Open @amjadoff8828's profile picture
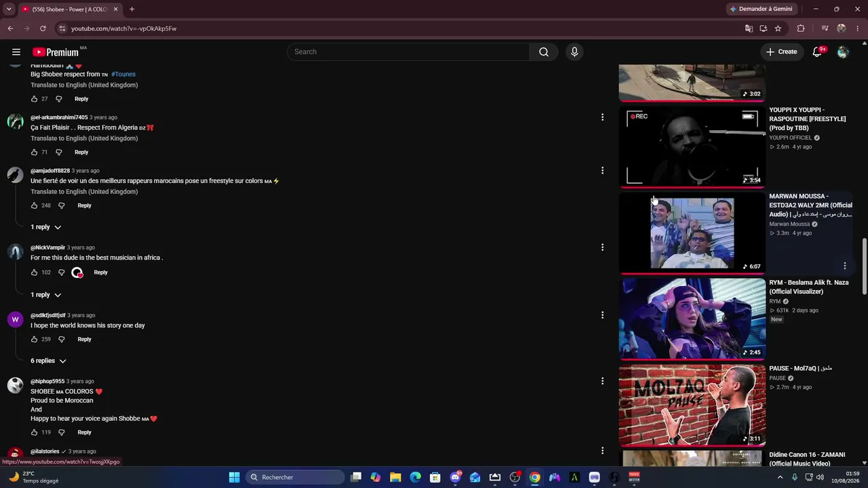Screen dimensions: 868x488 (x=15, y=175)
